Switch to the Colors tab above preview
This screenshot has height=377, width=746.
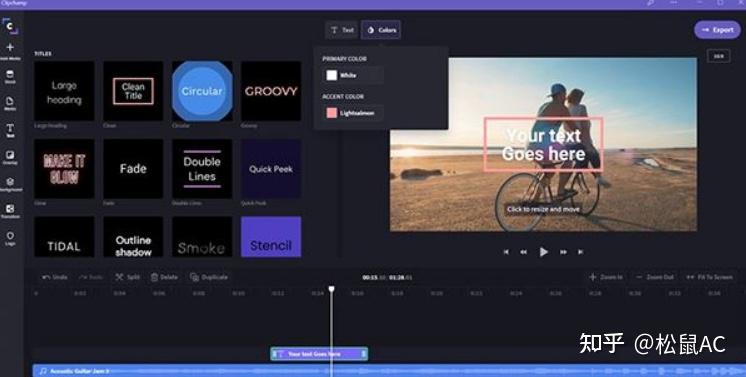tap(381, 30)
